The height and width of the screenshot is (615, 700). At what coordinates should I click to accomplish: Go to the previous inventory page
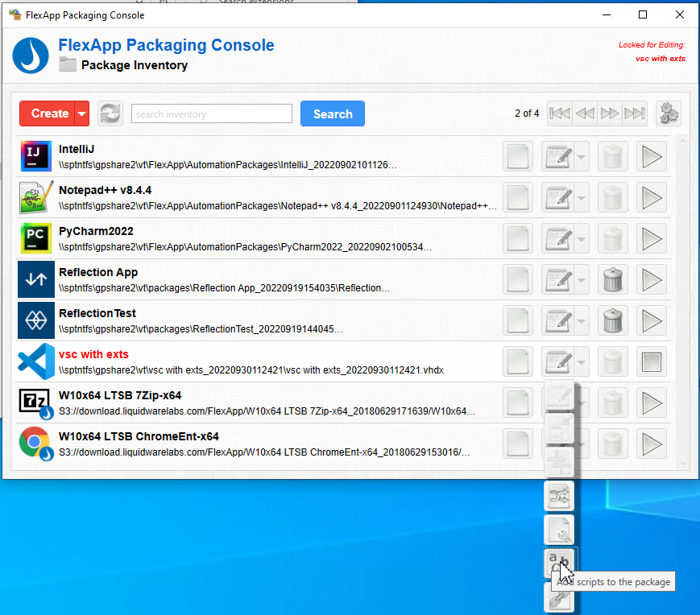pos(584,114)
